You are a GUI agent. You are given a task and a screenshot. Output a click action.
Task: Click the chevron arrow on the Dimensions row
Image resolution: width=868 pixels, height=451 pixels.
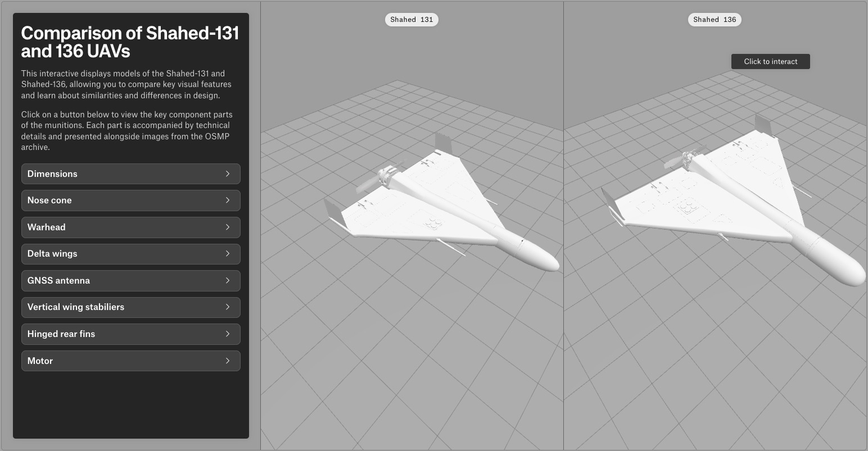[x=228, y=174]
